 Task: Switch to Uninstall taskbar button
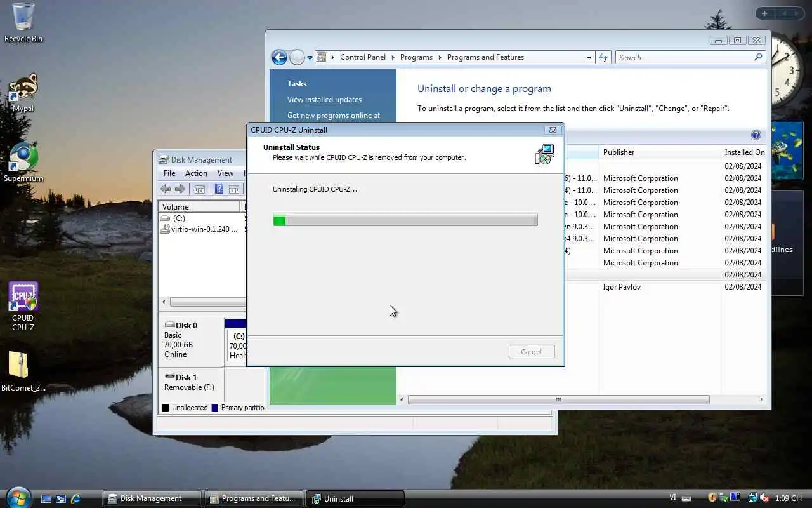pyautogui.click(x=355, y=498)
